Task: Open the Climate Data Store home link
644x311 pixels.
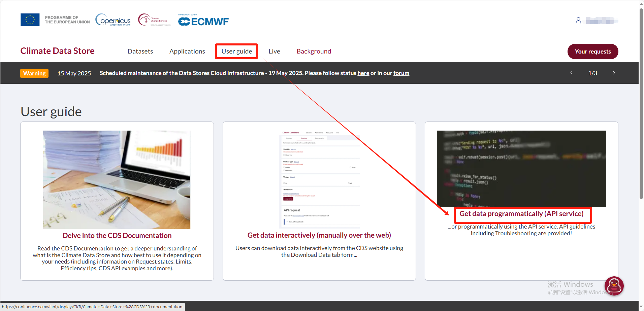Action: pos(58,51)
